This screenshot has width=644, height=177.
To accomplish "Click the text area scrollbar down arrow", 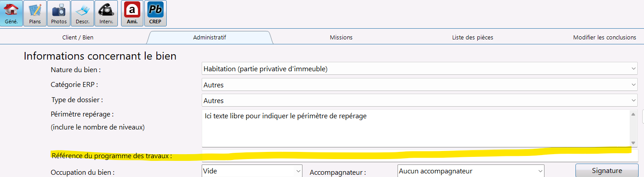I will click(634, 143).
